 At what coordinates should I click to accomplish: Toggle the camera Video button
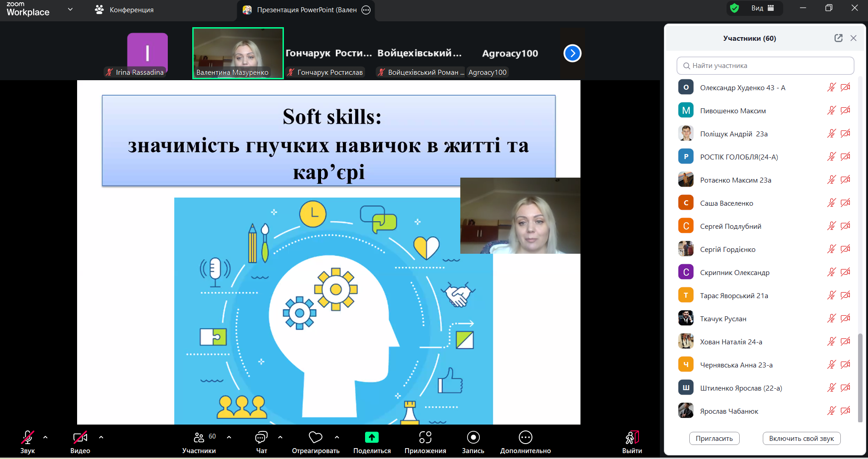tap(80, 438)
